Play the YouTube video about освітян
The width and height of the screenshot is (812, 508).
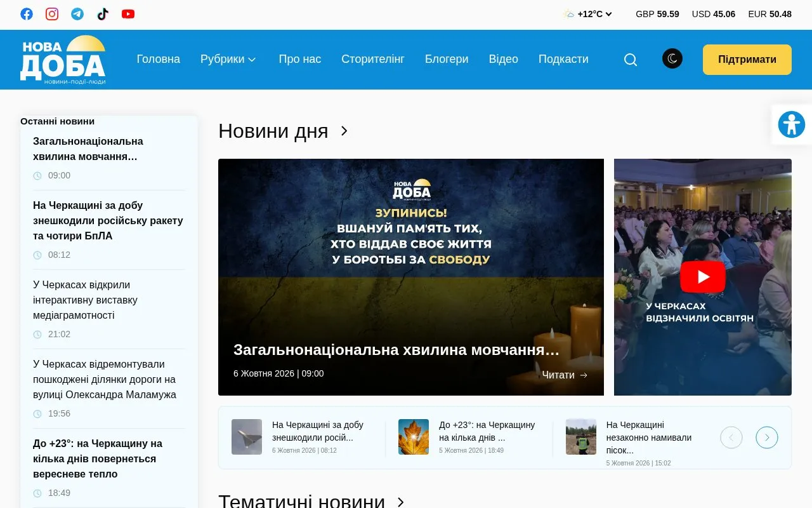pos(703,277)
